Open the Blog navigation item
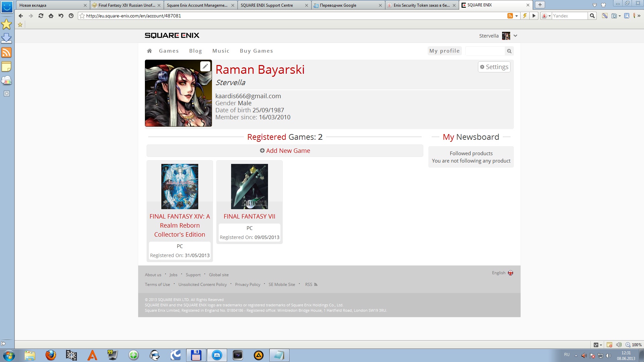This screenshot has height=362, width=644. [x=196, y=51]
